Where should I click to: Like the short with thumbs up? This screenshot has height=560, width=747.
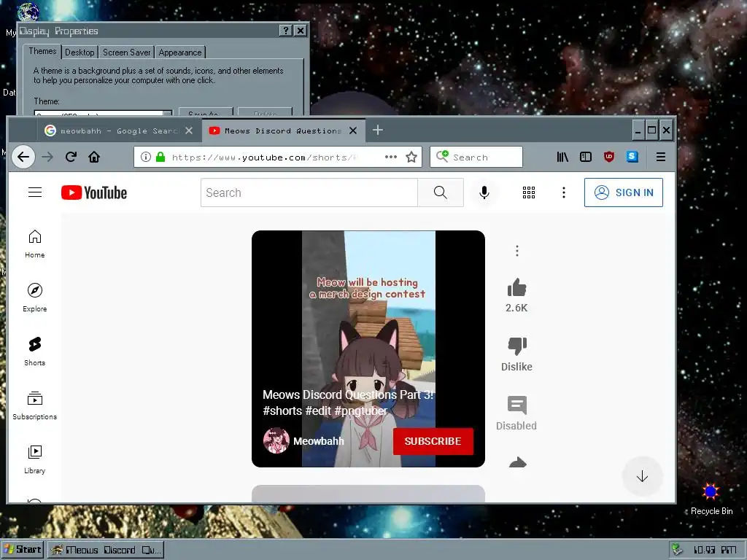pos(517,287)
